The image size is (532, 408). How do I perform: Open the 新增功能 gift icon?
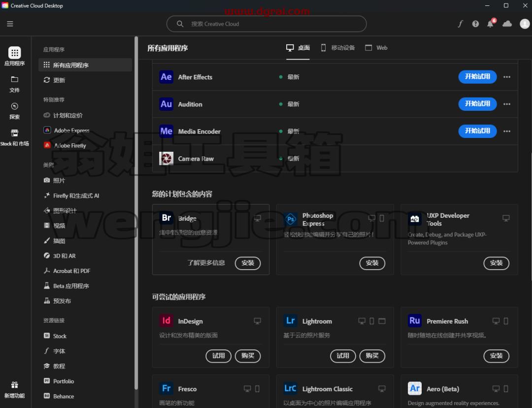click(15, 385)
